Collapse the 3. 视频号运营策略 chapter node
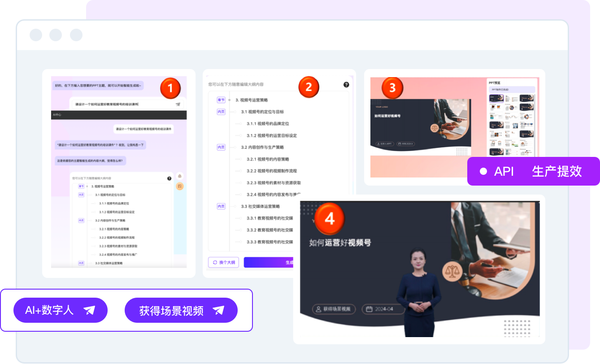The image size is (600, 364). [x=230, y=100]
